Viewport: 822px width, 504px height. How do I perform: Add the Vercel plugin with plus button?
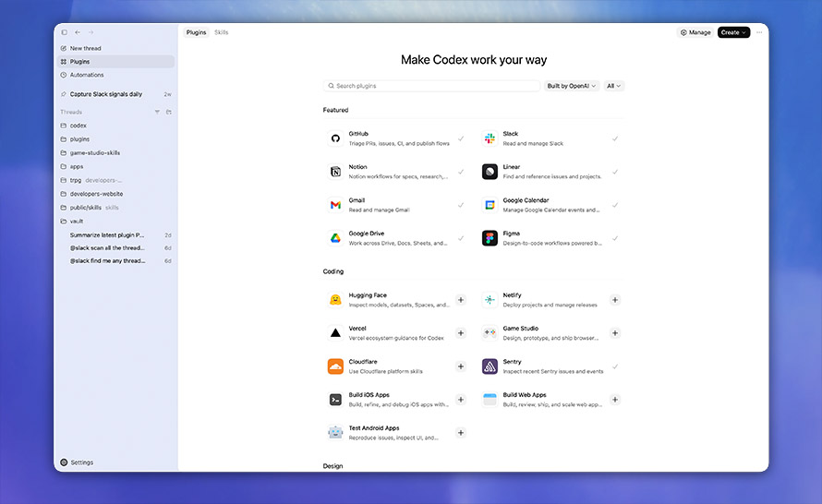click(461, 333)
